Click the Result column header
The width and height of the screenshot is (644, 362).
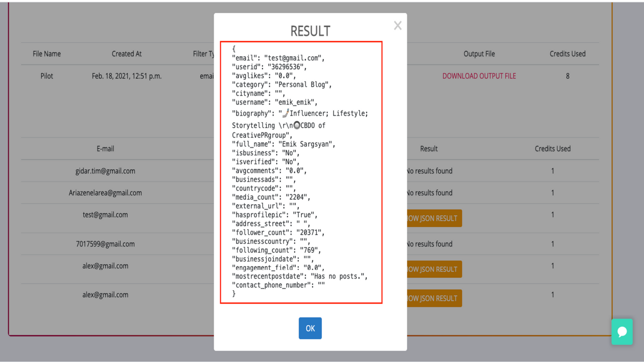pyautogui.click(x=429, y=149)
